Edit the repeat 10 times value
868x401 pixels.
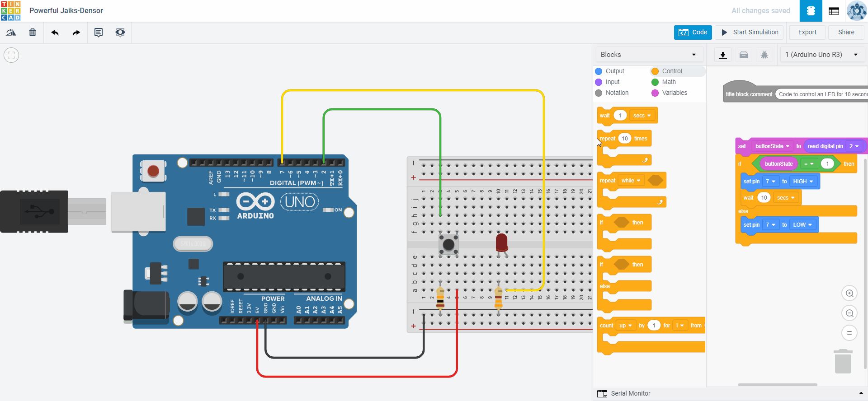click(x=625, y=139)
